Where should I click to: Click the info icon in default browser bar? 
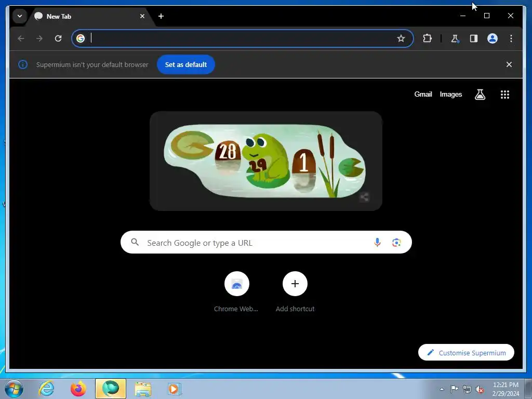pos(23,64)
